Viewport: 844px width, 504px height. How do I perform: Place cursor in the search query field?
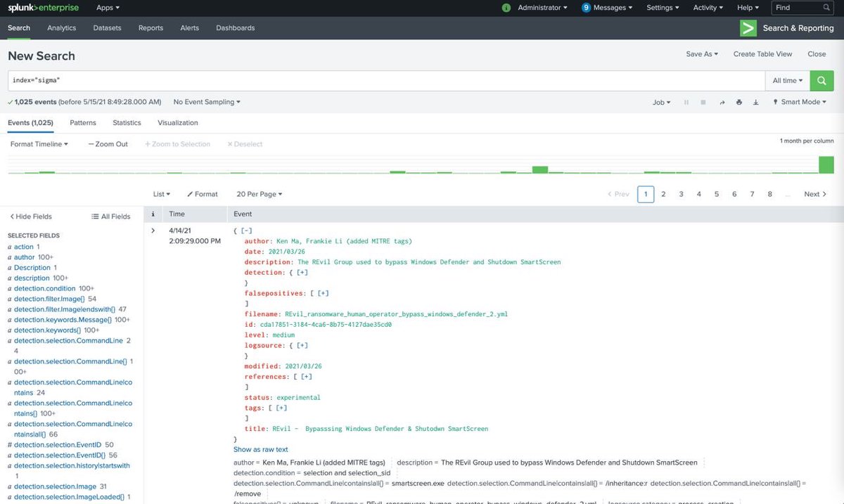point(281,81)
